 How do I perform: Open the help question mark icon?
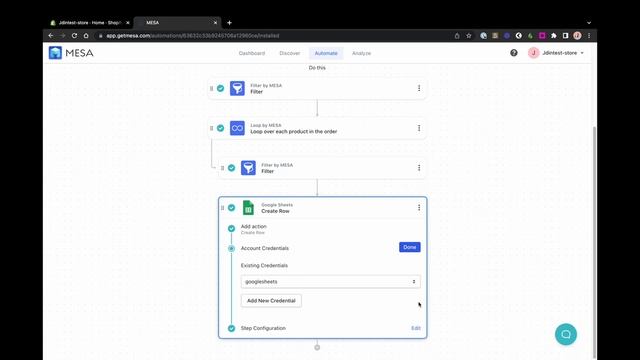coord(514,53)
